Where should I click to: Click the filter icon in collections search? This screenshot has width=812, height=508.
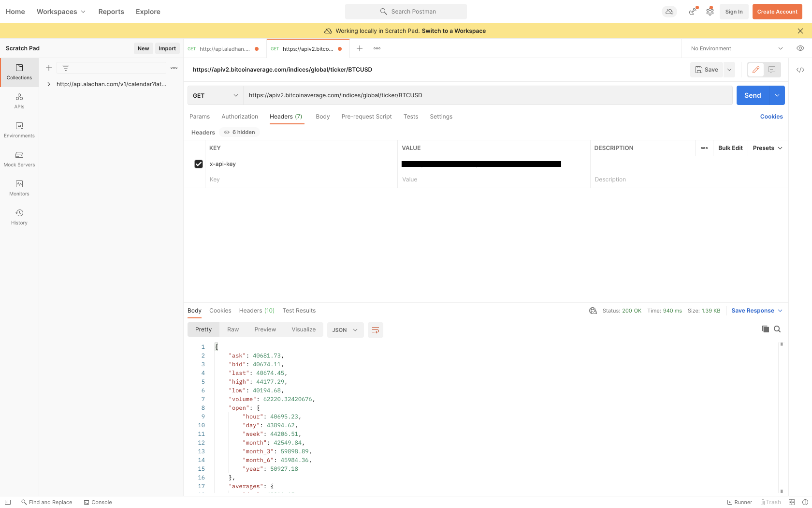click(x=66, y=68)
